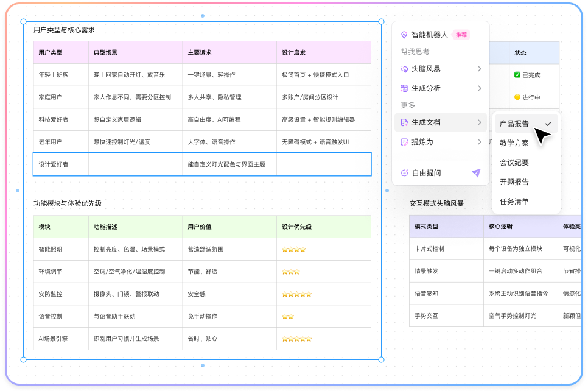The image size is (588, 391).
Task: Click the 生成分析 analysis icon
Action: (403, 89)
